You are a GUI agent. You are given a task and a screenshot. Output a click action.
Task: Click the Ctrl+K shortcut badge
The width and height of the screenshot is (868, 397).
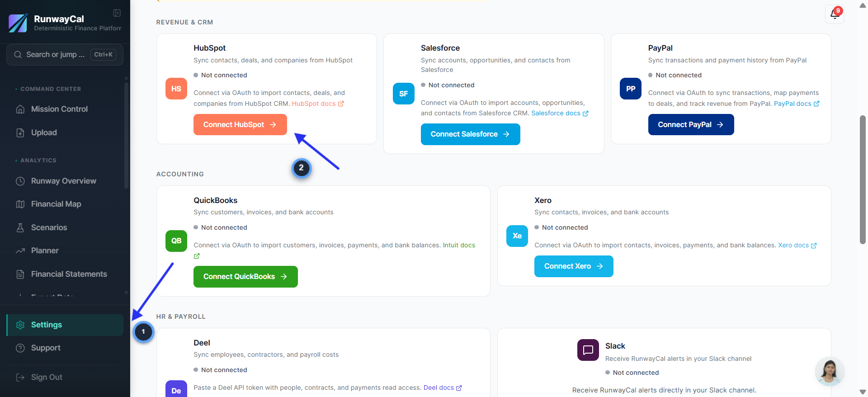coord(103,55)
